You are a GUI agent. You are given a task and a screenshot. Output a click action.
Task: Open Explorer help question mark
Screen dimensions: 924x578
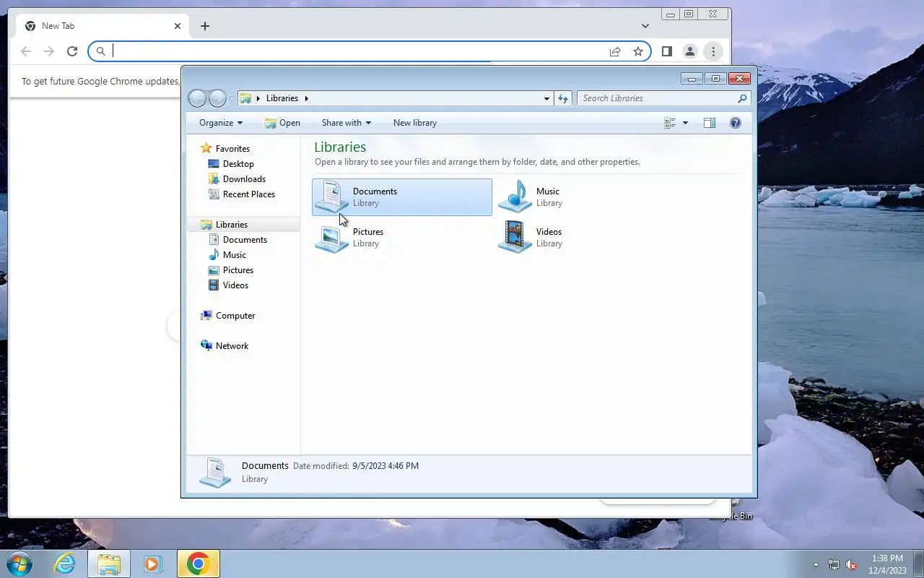click(x=736, y=123)
